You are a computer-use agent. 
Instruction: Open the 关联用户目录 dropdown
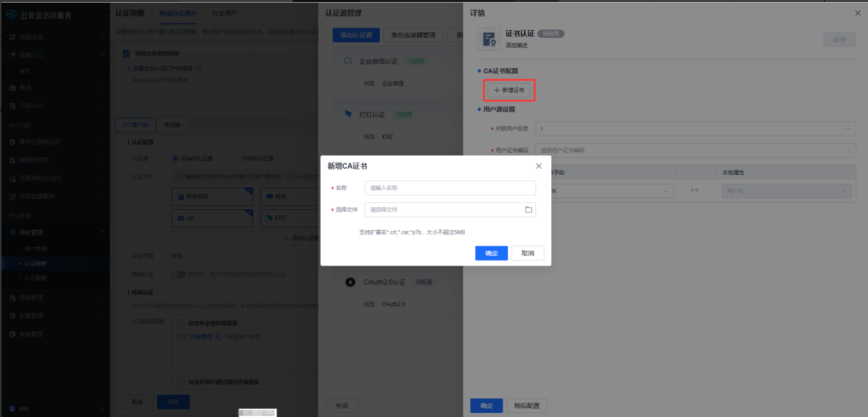tap(696, 129)
